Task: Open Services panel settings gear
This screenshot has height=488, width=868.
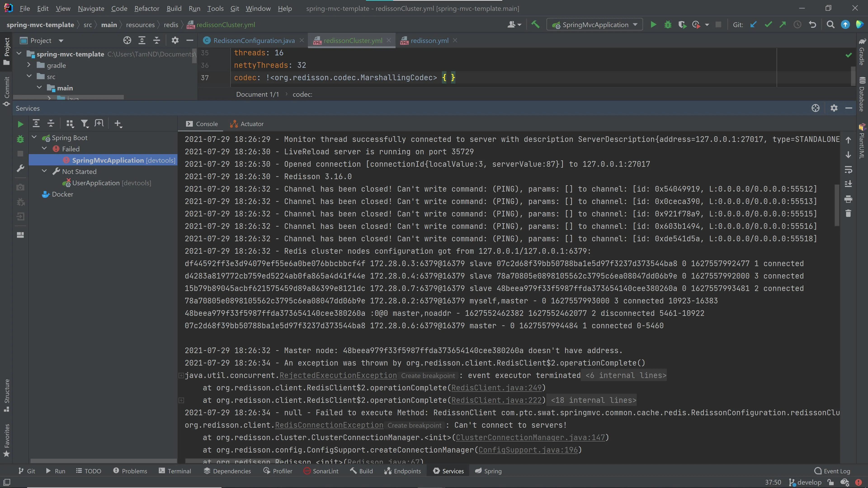Action: point(834,108)
